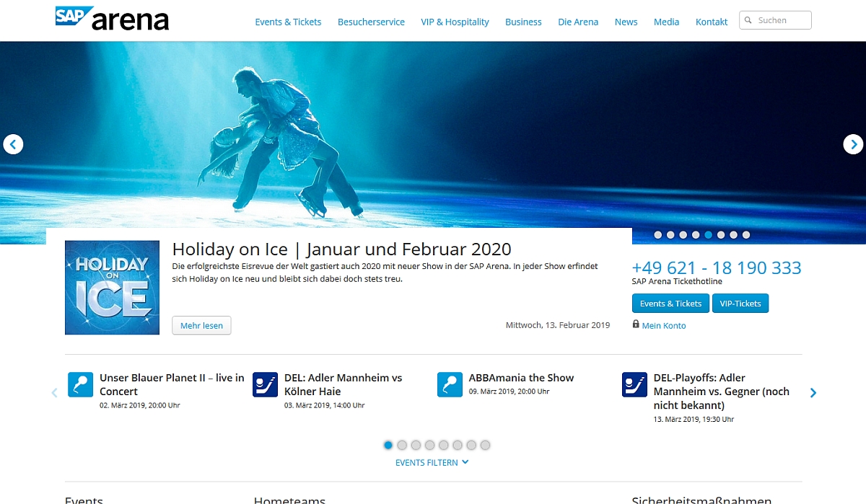
Task: Show previous hero banner slide arrow
Action: click(13, 144)
